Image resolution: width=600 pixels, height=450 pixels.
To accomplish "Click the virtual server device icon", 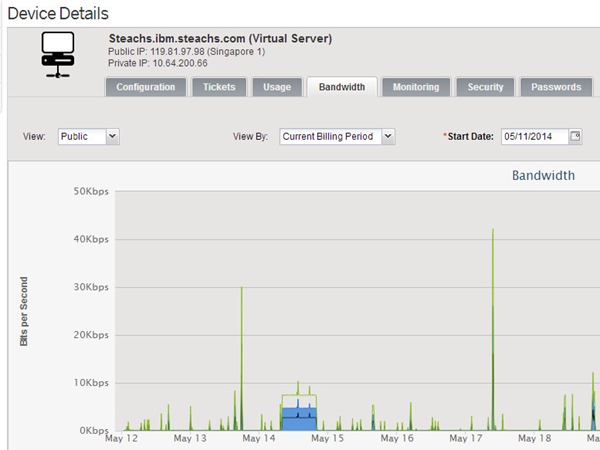I will point(58,55).
